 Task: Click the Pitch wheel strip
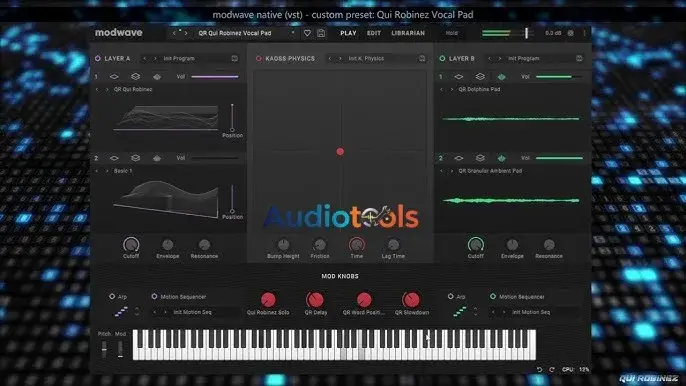[x=104, y=349]
